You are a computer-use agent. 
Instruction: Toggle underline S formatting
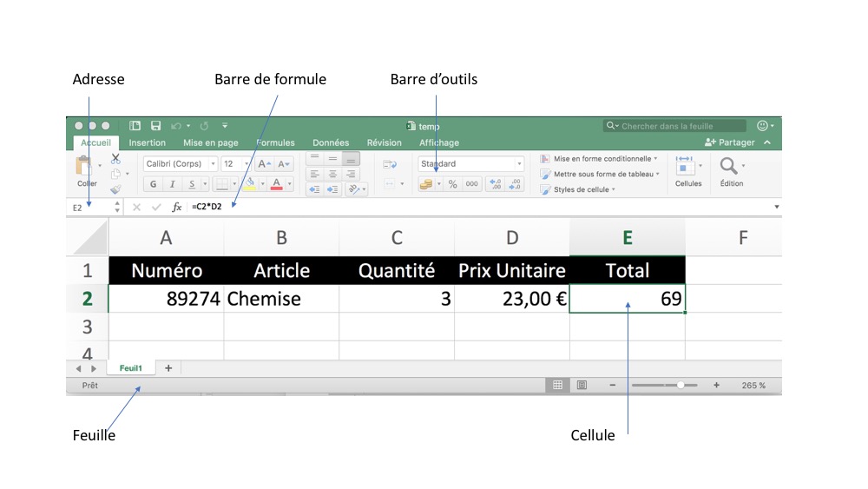(192, 184)
